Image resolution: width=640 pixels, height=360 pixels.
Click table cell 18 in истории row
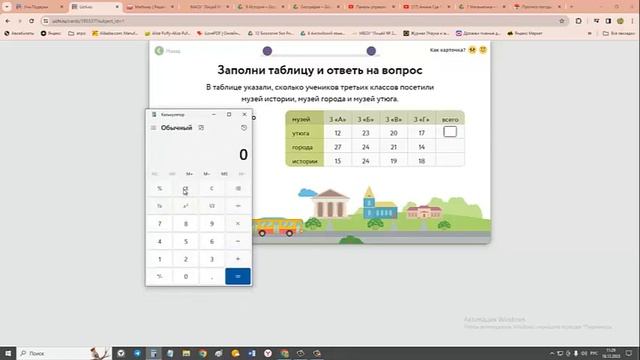tap(422, 161)
